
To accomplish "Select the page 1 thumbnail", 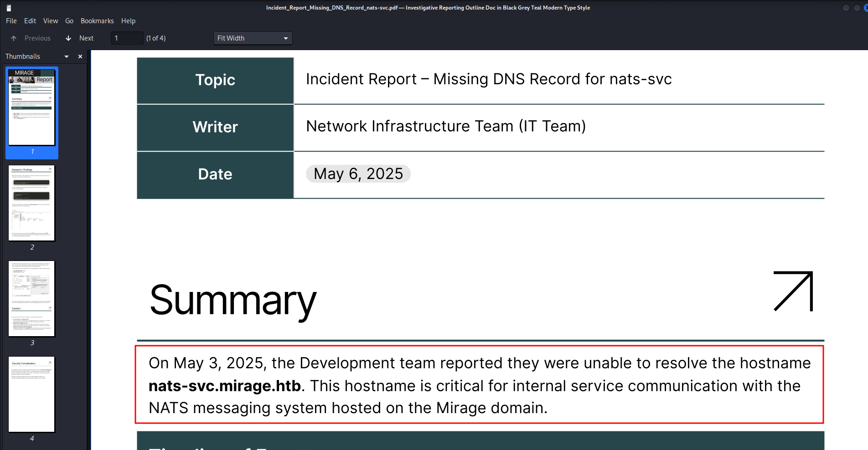I will [x=31, y=107].
